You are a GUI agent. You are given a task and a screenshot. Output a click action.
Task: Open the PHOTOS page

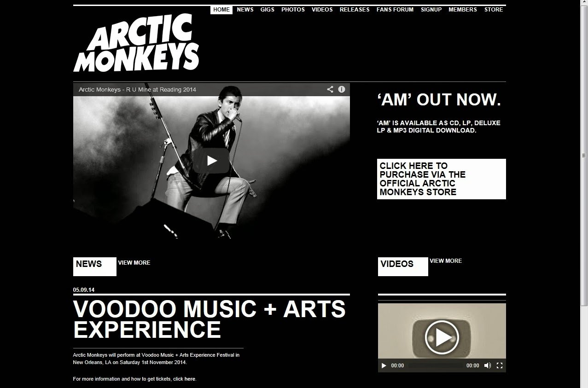[293, 10]
